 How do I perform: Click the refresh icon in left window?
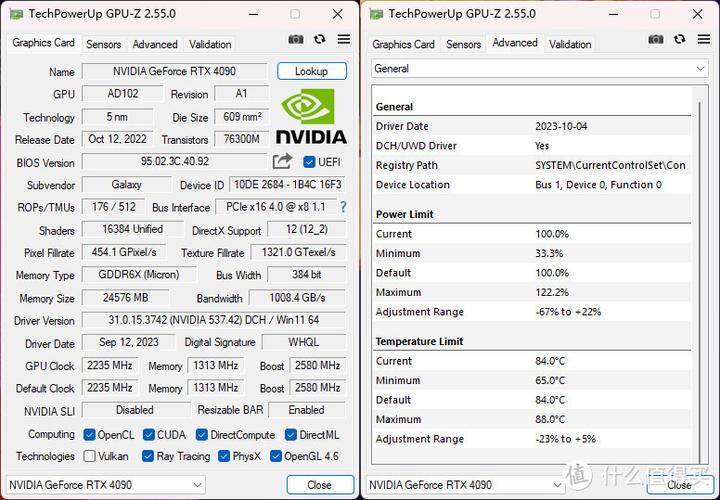[320, 40]
